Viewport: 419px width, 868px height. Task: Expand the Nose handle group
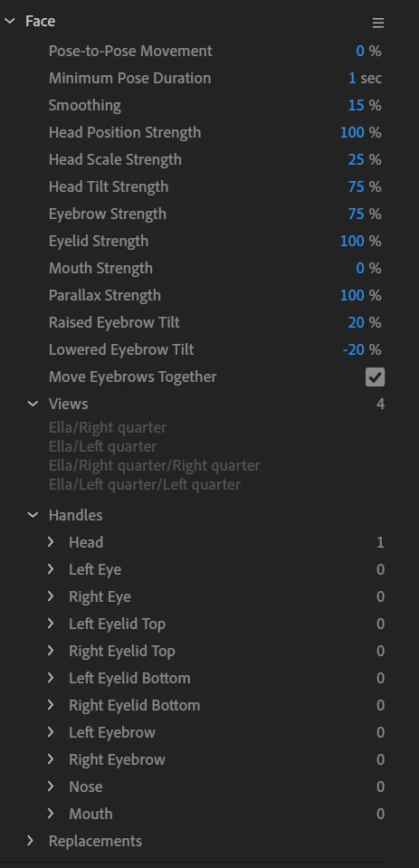pos(51,786)
